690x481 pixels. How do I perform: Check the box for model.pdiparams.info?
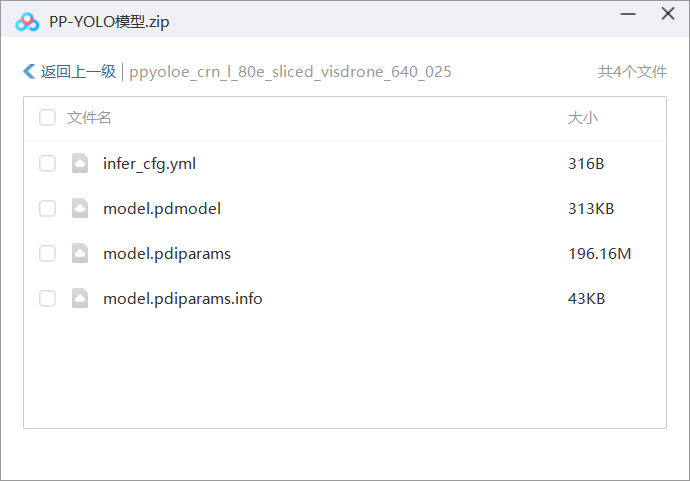[x=47, y=298]
